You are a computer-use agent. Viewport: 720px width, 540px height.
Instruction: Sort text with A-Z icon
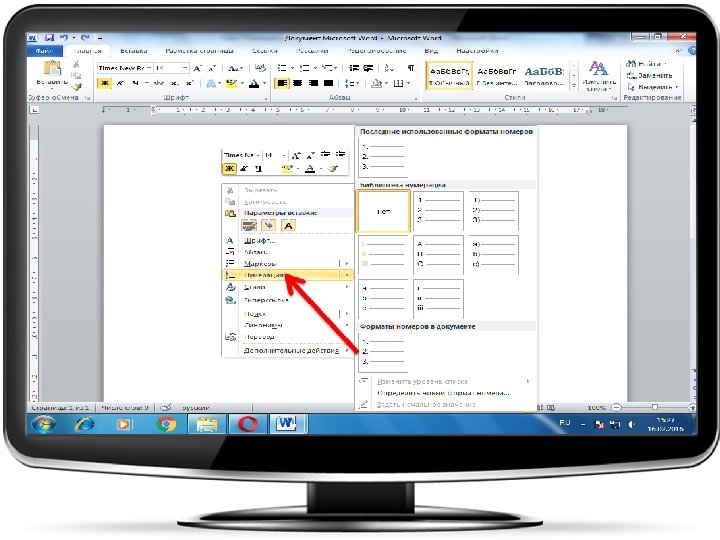click(x=389, y=68)
